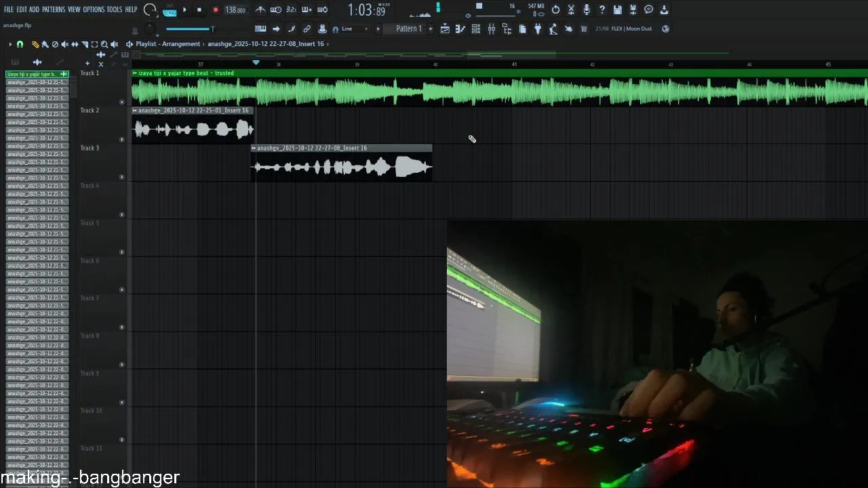The width and height of the screenshot is (868, 488).
Task: Mute Track 1 with its dot
Action: pos(122,102)
